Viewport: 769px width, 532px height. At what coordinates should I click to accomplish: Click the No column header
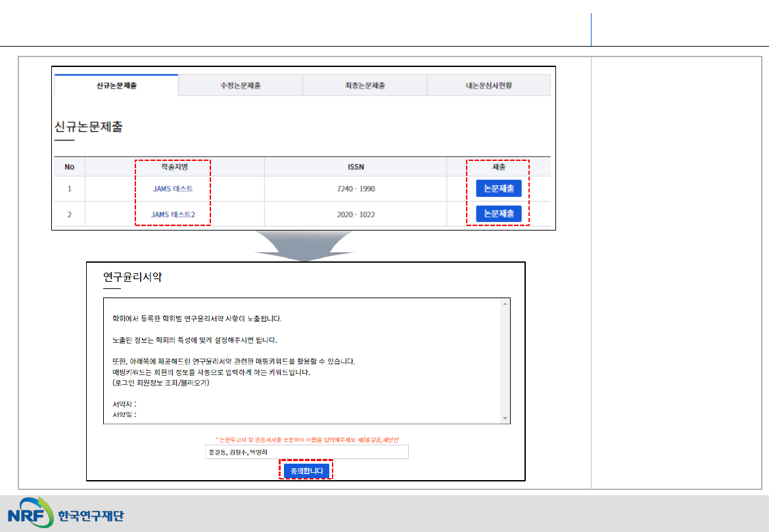coord(70,167)
